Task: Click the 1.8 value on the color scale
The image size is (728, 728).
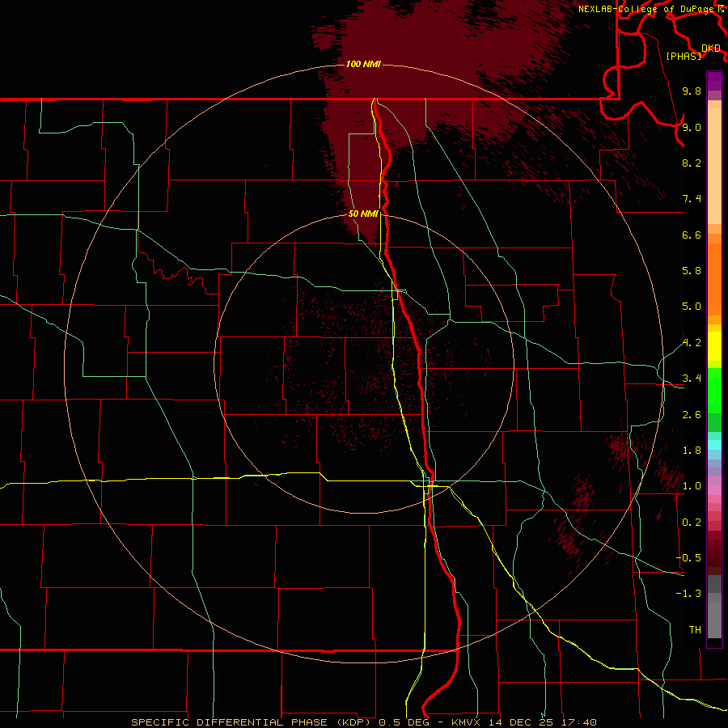Action: tap(692, 451)
